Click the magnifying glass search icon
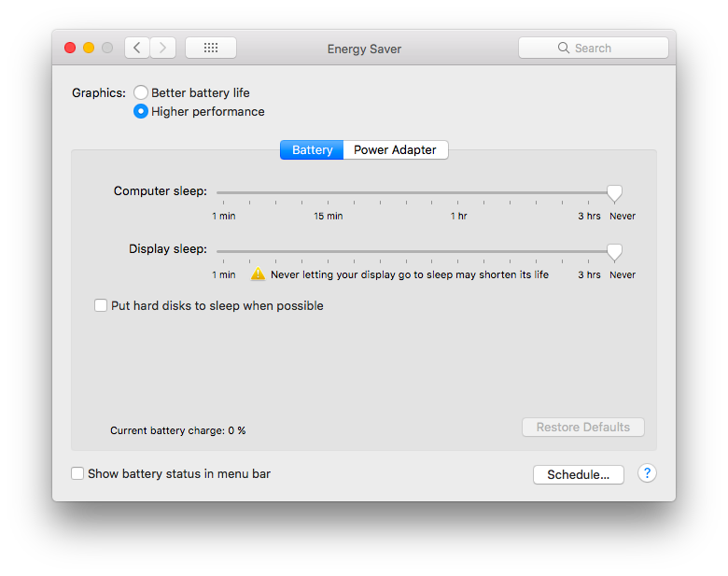 (x=563, y=48)
